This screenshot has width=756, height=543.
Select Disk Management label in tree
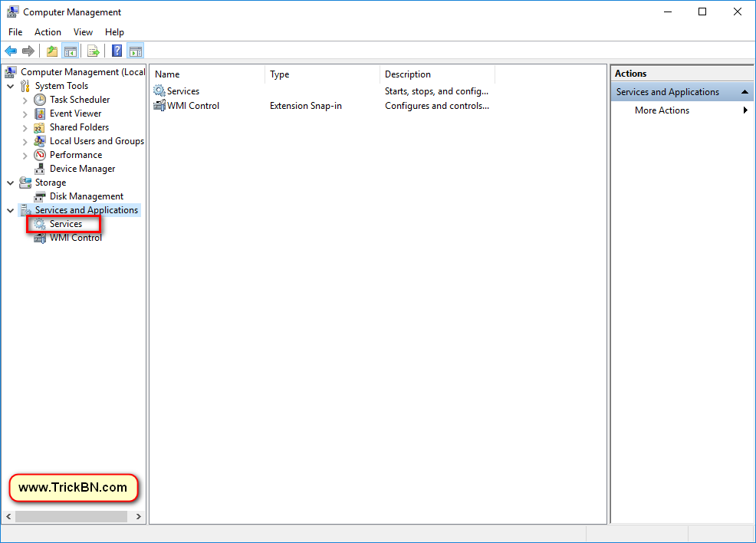click(x=87, y=196)
